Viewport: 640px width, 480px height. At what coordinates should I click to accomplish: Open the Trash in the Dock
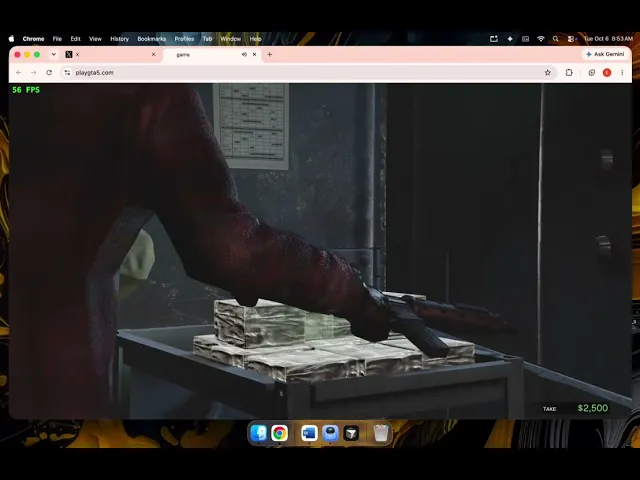click(x=381, y=433)
